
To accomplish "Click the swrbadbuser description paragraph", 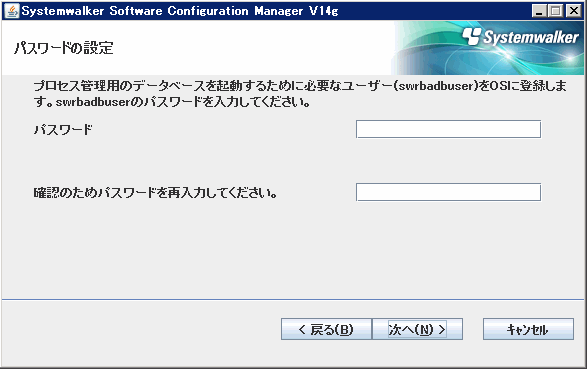I will click(x=299, y=94).
